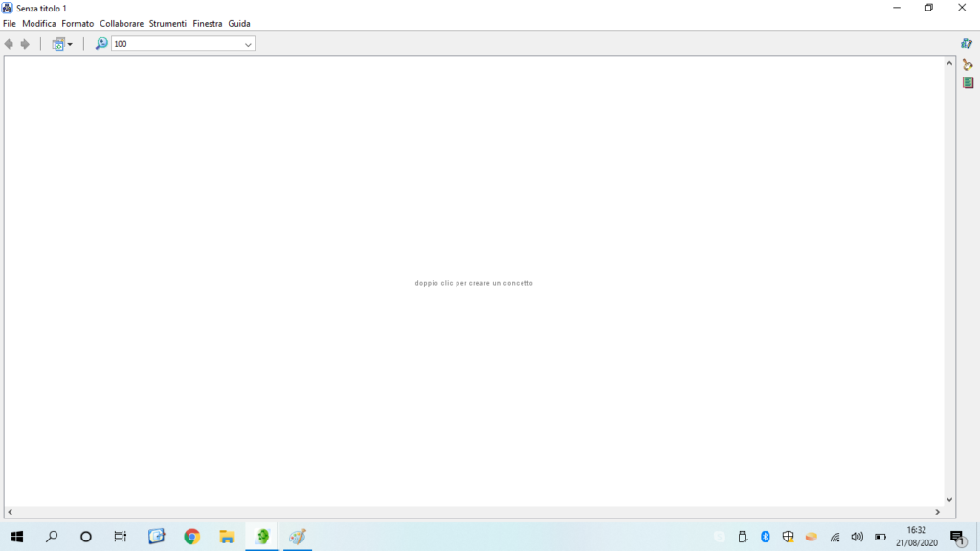Image resolution: width=980 pixels, height=551 pixels.
Task: Open the Guida menu
Action: 238,24
